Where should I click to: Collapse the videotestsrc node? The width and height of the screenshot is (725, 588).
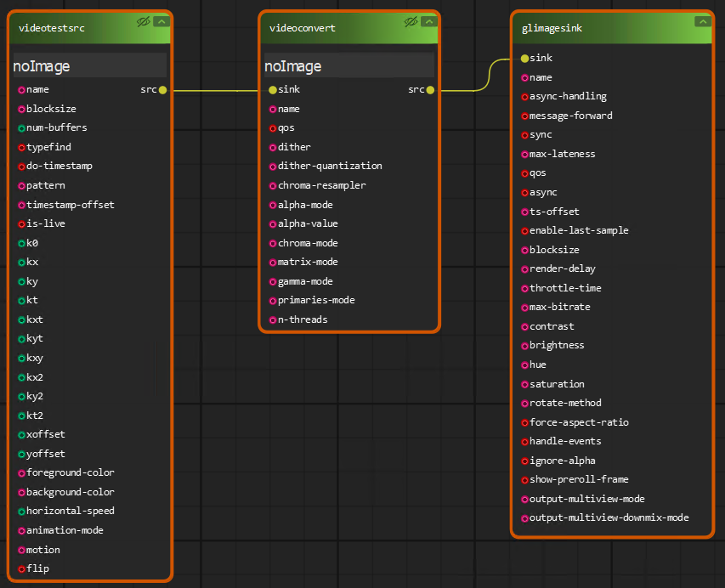click(160, 22)
